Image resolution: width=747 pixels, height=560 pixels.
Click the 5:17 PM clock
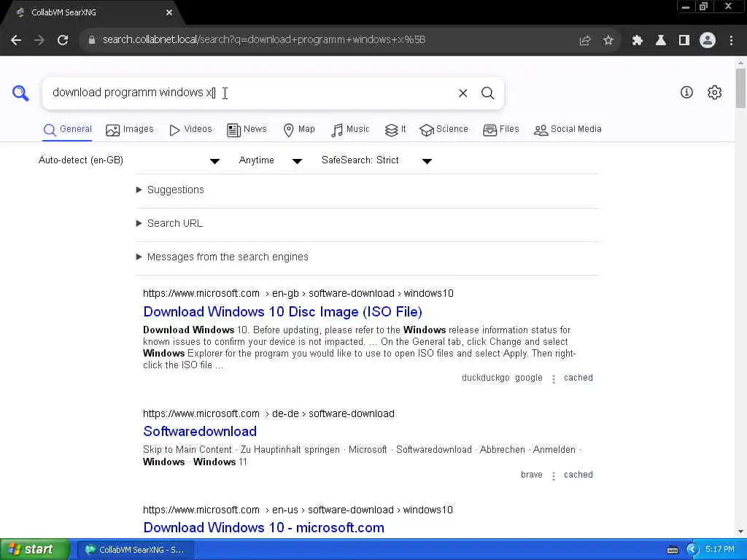(720, 550)
